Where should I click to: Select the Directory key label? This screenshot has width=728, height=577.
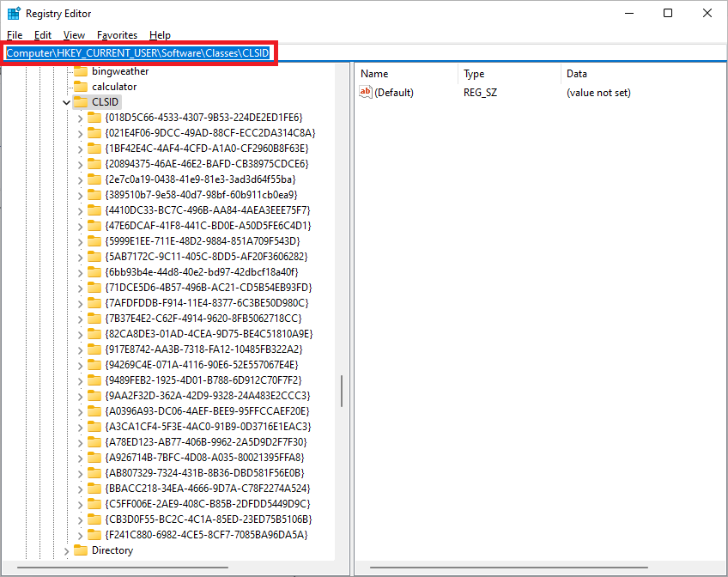(x=112, y=550)
